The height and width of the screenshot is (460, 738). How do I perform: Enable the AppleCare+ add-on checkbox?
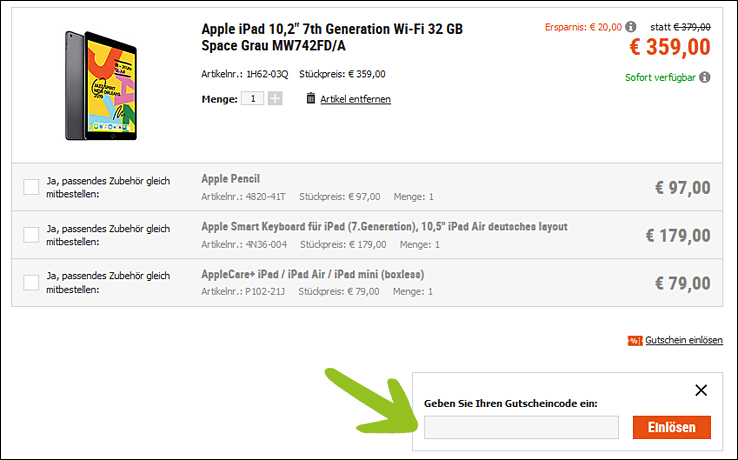[x=31, y=282]
